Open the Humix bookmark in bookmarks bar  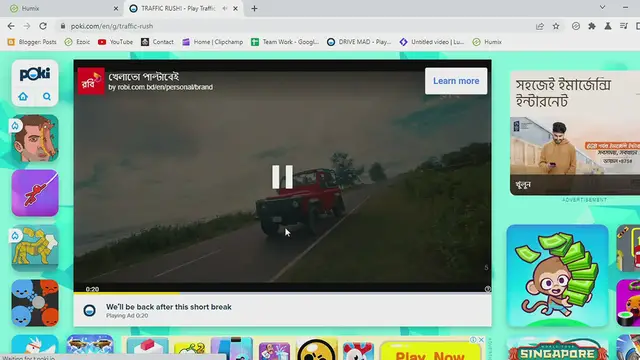click(x=487, y=42)
